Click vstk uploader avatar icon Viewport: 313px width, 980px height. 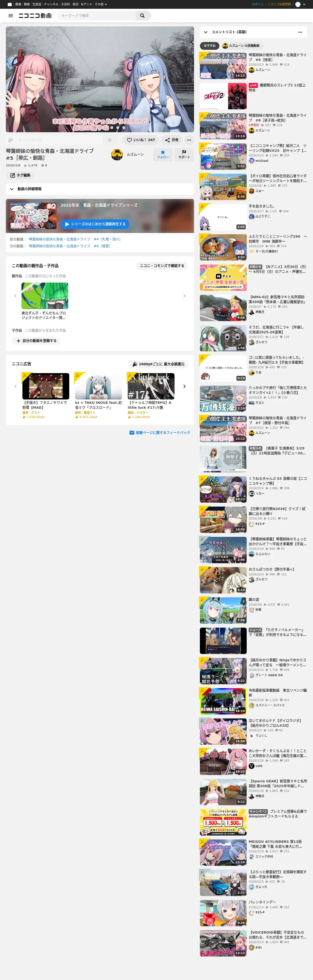(x=252, y=766)
